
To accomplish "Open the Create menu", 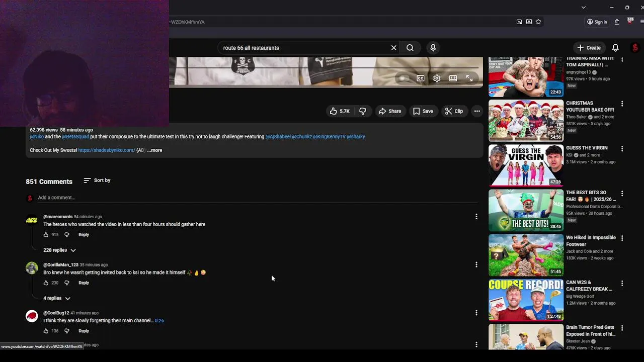I will coord(589,48).
